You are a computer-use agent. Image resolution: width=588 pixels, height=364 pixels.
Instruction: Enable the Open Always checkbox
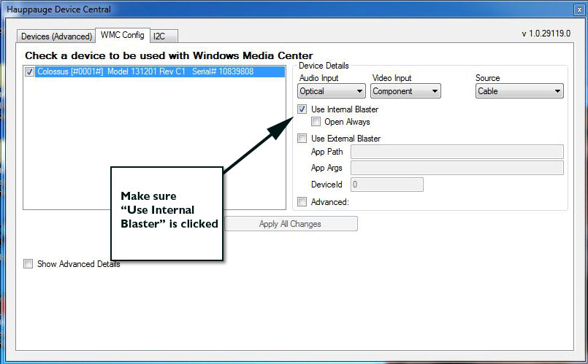click(316, 122)
